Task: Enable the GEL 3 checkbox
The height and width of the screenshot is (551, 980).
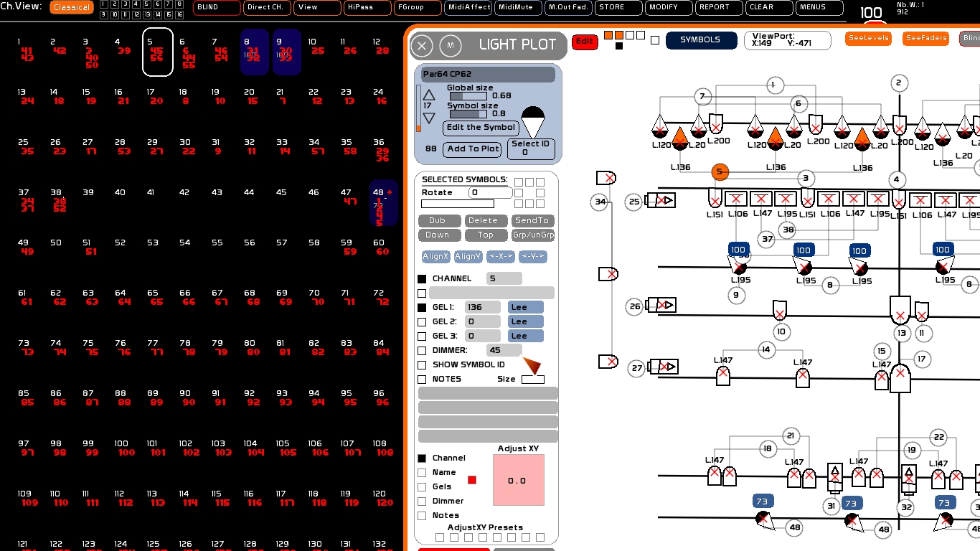Action: [422, 336]
